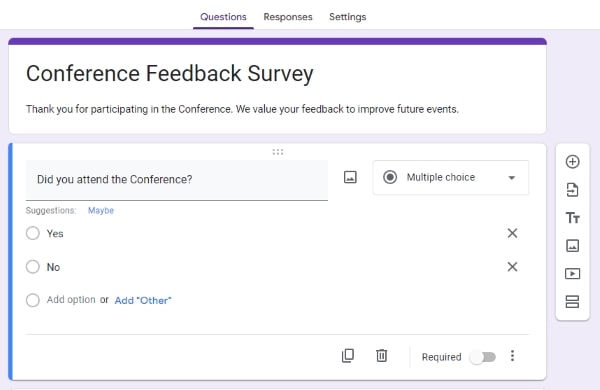Image resolution: width=600 pixels, height=390 pixels.
Task: Click the sidebar Add image icon
Action: coord(572,246)
